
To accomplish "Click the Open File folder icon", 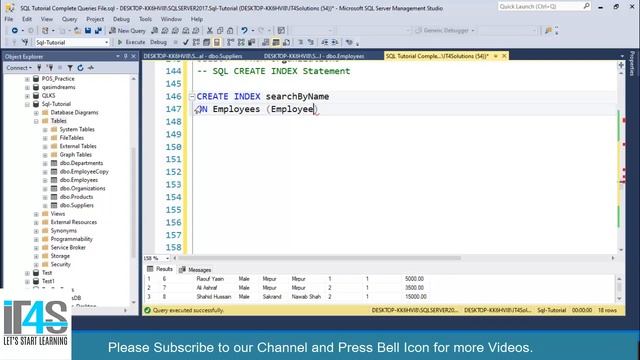I will coord(77,31).
